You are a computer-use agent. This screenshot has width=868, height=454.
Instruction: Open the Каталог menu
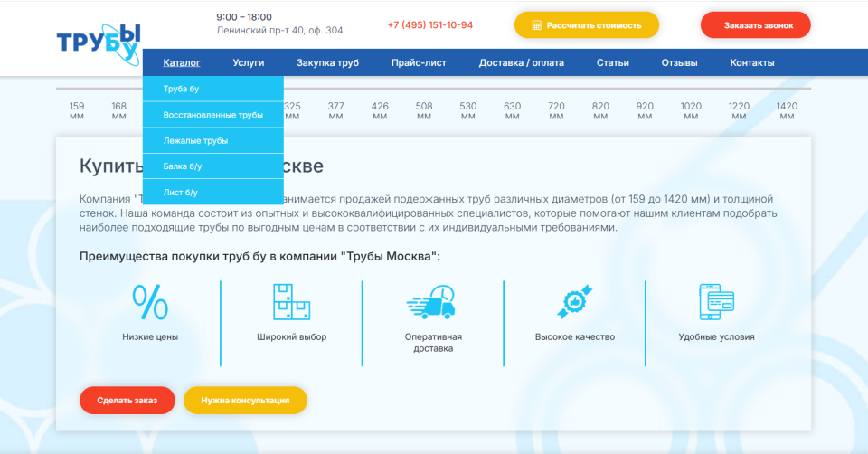tap(182, 62)
